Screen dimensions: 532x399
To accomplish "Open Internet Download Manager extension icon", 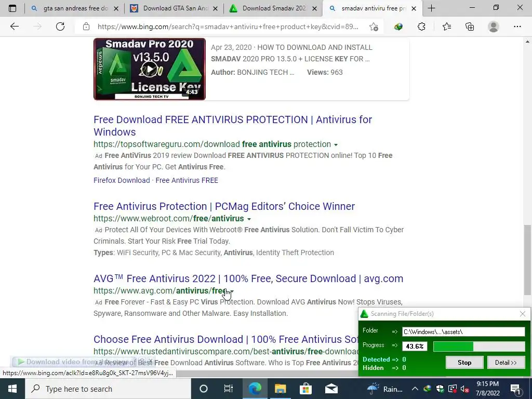I will click(x=398, y=26).
